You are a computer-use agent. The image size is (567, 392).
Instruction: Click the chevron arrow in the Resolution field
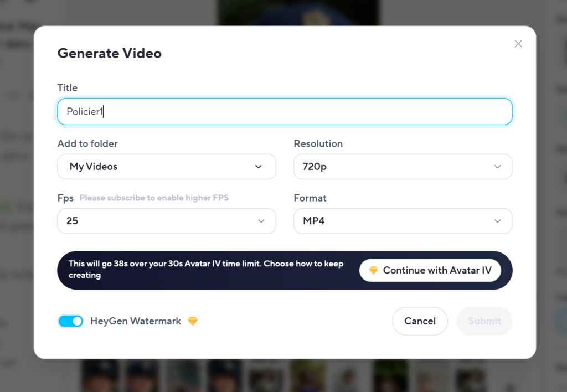(497, 167)
